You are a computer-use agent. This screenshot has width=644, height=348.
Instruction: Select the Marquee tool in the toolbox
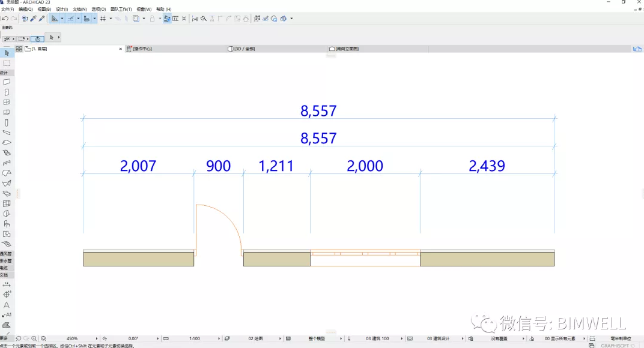(x=7, y=63)
